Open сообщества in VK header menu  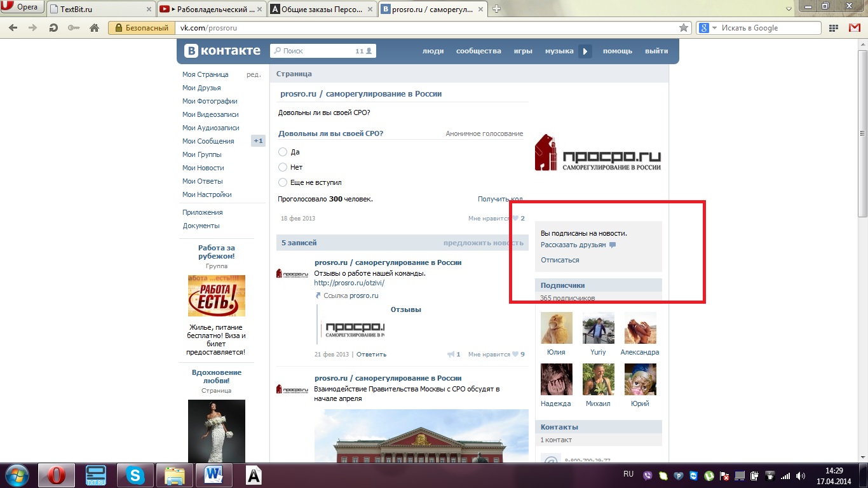pyautogui.click(x=478, y=51)
